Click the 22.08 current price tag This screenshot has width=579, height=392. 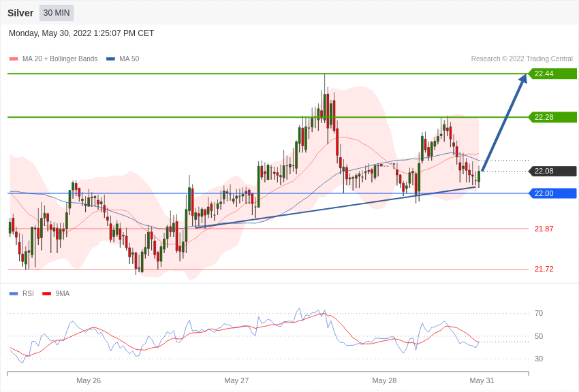point(553,171)
